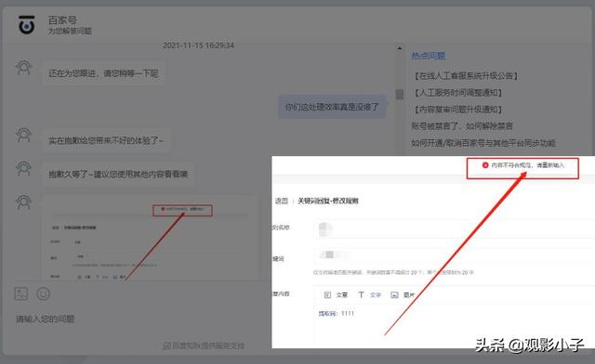Click the 抱歉久等了 suggestion message
This screenshot has height=364, width=595.
118,174
